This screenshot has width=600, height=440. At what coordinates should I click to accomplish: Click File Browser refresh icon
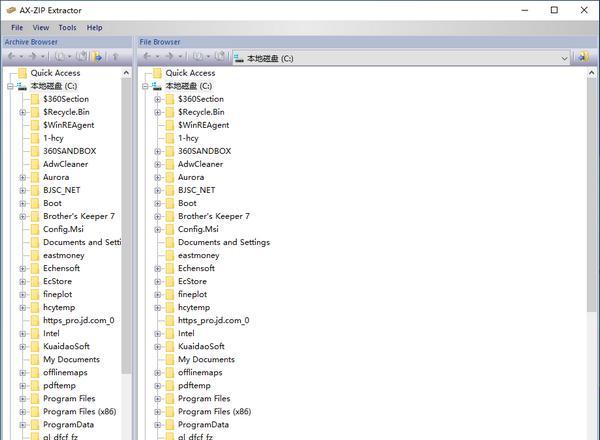(x=220, y=57)
